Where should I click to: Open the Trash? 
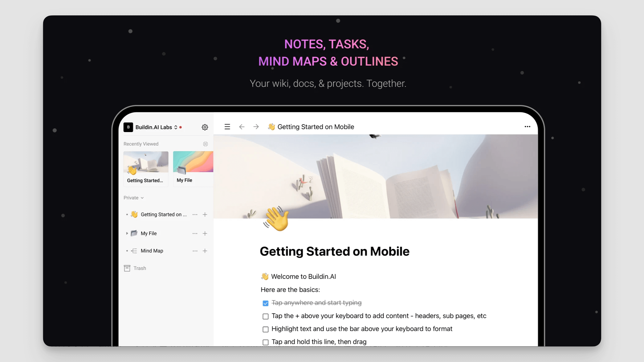(139, 268)
